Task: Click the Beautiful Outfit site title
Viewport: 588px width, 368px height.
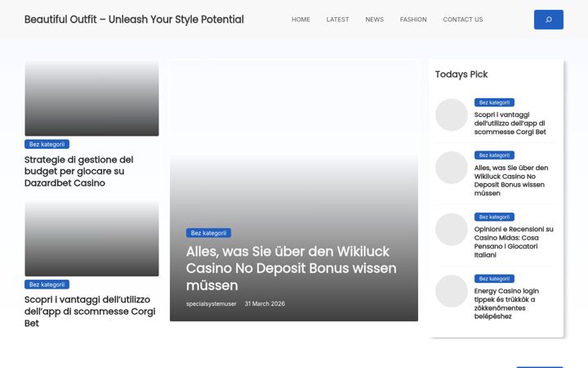Action: tap(134, 20)
